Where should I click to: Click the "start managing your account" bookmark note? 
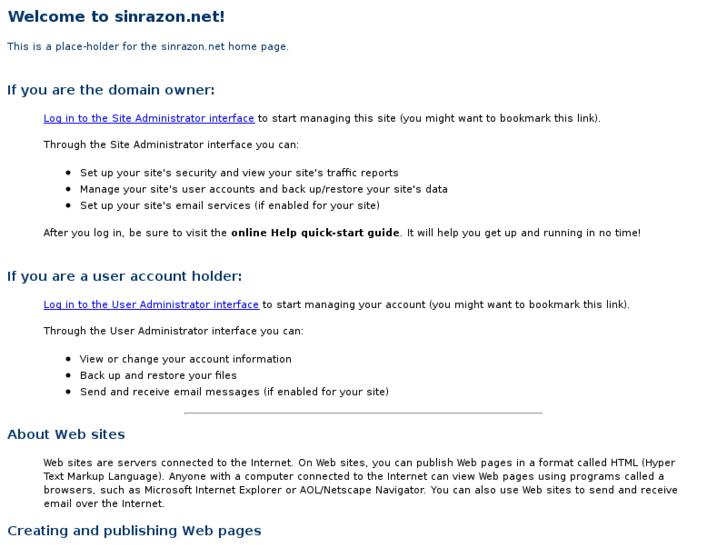click(446, 304)
